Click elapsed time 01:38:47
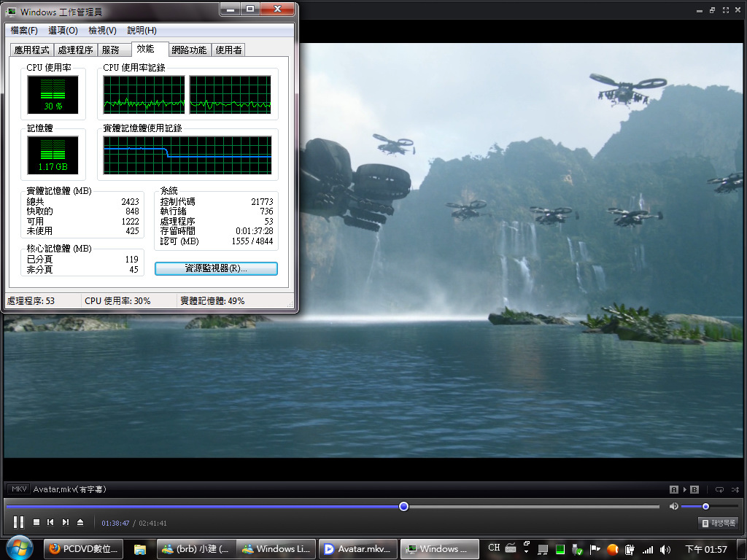Viewport: 747px width, 560px height. pyautogui.click(x=115, y=523)
